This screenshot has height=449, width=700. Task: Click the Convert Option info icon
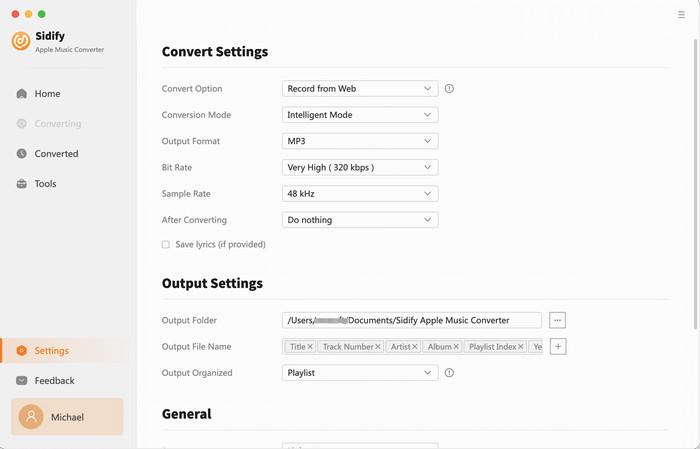click(x=449, y=88)
